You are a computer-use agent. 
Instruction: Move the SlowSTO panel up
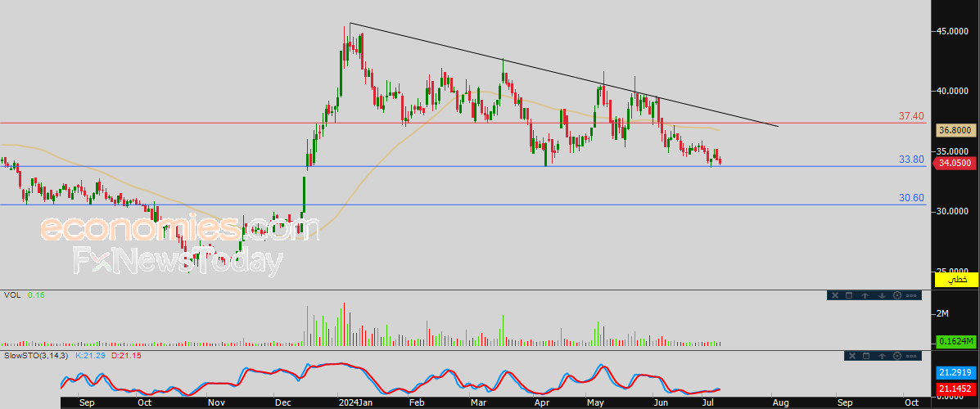point(882,356)
